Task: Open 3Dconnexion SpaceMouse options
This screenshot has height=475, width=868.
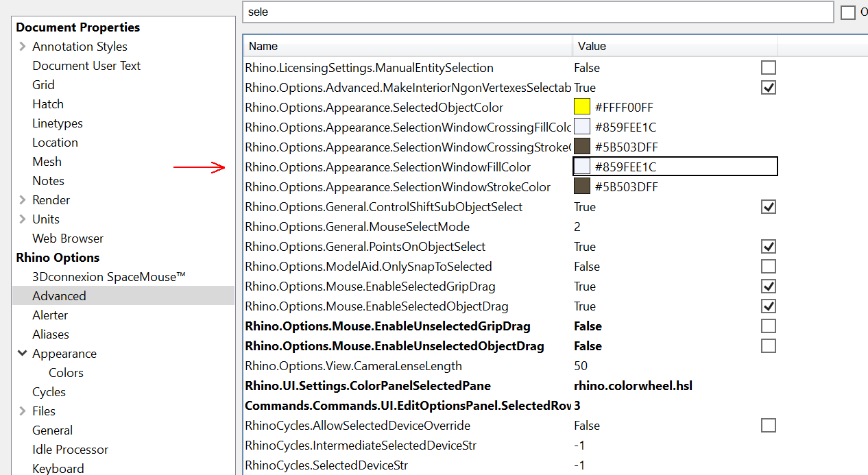Action: pos(109,277)
